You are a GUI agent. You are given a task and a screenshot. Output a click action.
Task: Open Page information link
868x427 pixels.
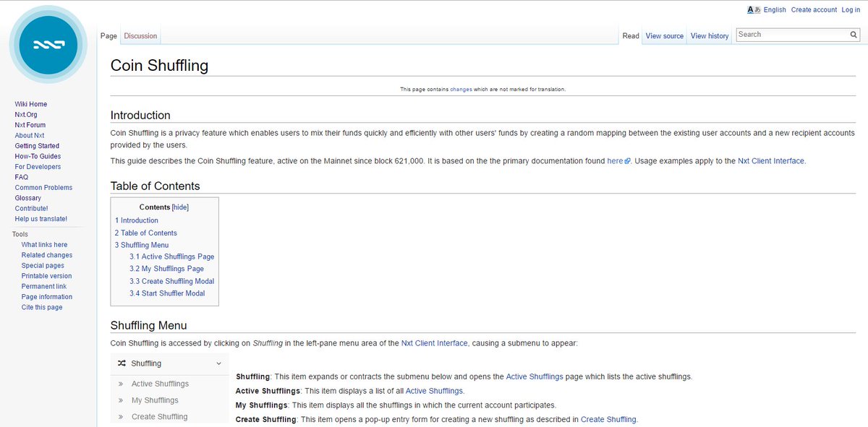coord(47,297)
